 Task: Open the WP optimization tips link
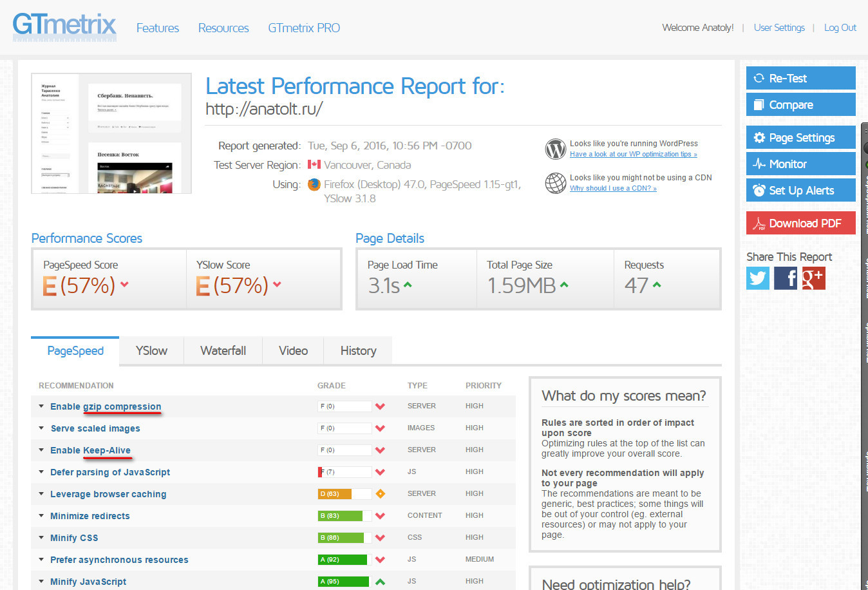(634, 154)
